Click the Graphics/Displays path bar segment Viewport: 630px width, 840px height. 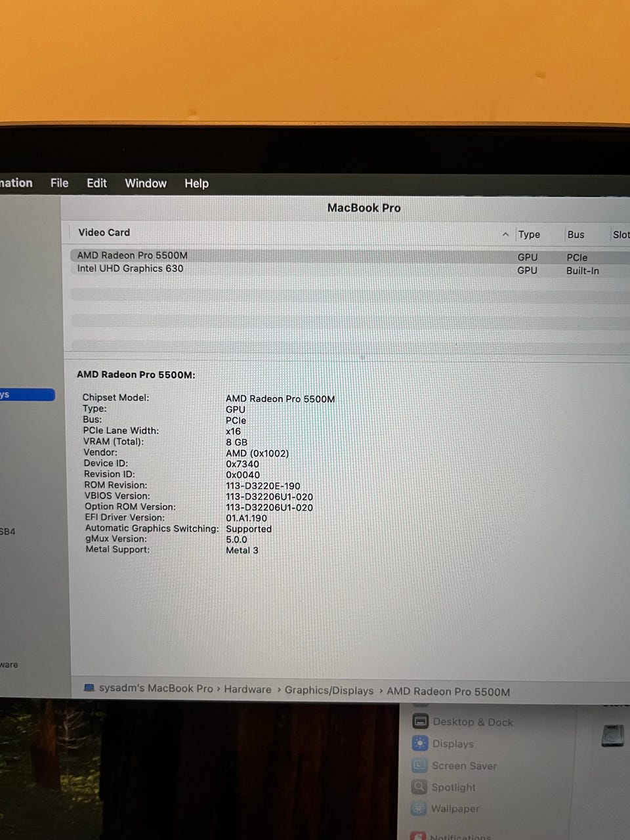(x=329, y=690)
